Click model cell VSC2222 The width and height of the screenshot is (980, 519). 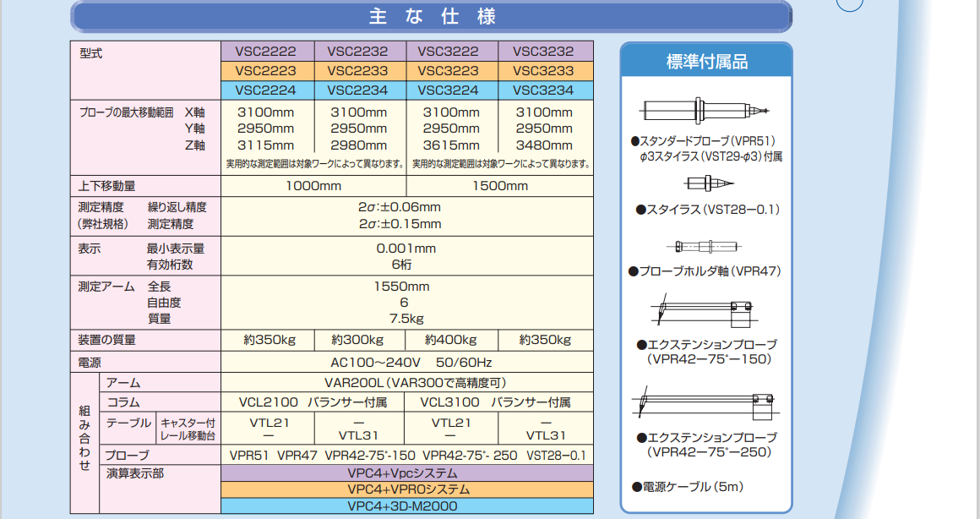[x=267, y=52]
